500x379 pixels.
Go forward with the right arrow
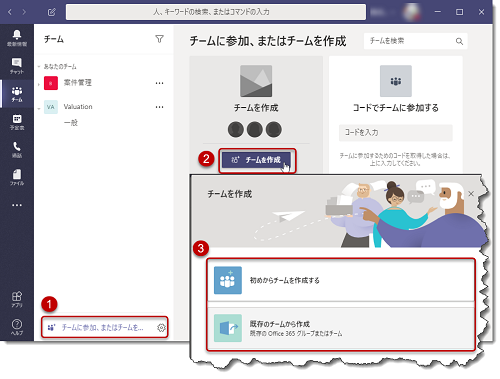tap(24, 12)
